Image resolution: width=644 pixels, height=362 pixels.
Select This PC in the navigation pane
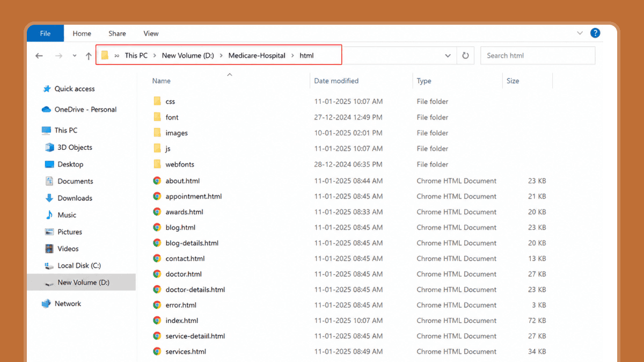(66, 131)
